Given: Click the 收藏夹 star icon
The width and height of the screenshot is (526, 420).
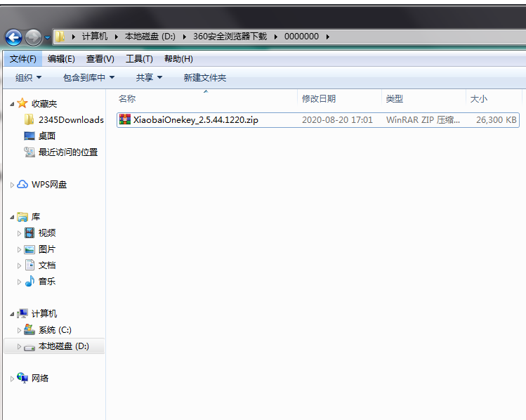Looking at the screenshot, I should [22, 103].
